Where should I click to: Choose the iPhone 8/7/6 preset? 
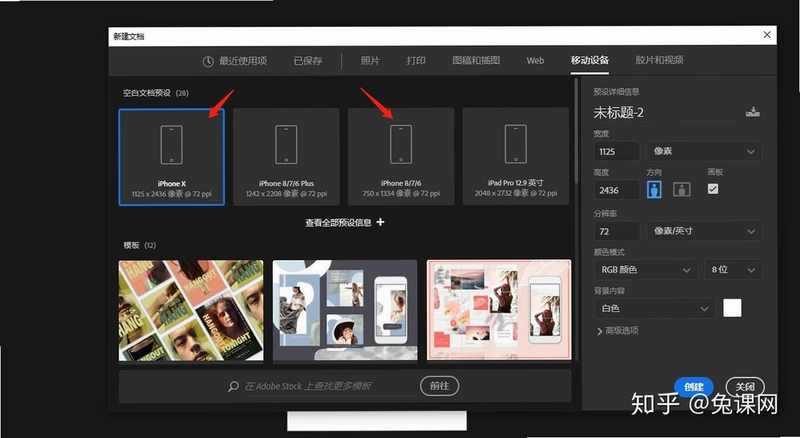(x=401, y=157)
